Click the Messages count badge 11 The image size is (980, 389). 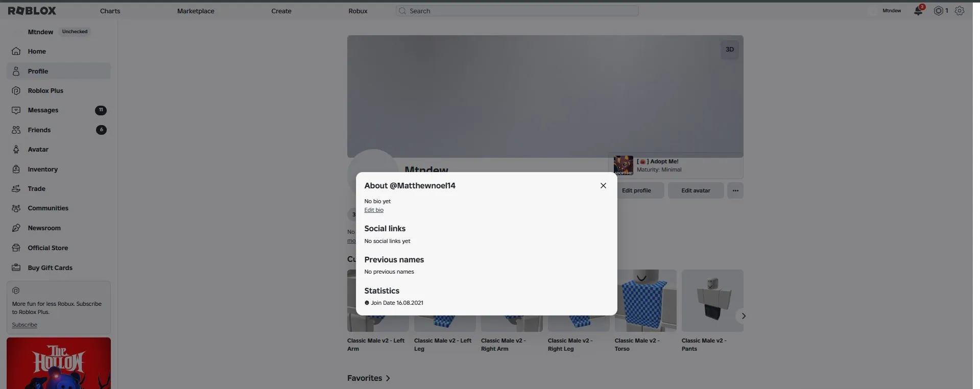click(101, 110)
